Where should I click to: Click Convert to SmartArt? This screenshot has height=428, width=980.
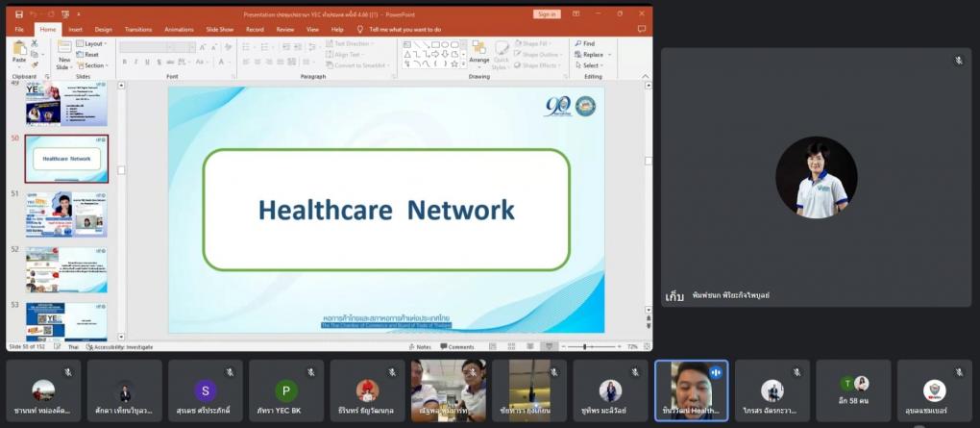pyautogui.click(x=356, y=65)
